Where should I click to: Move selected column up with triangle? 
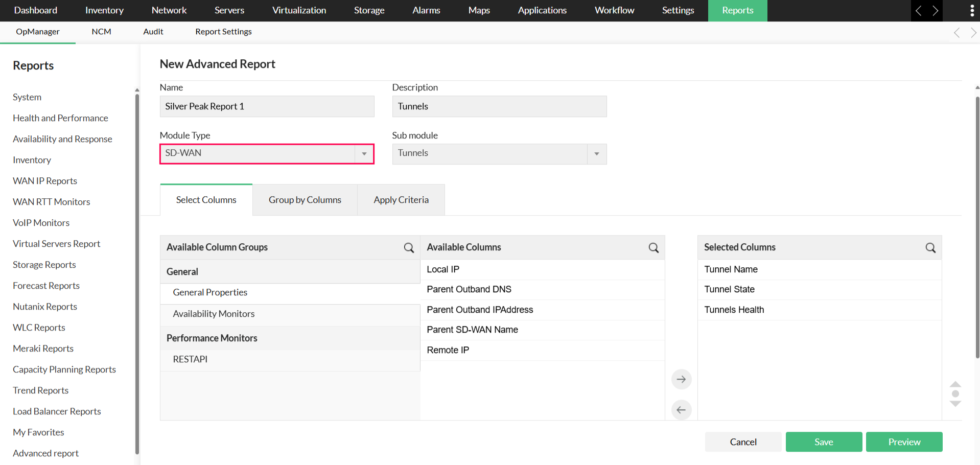click(955, 384)
